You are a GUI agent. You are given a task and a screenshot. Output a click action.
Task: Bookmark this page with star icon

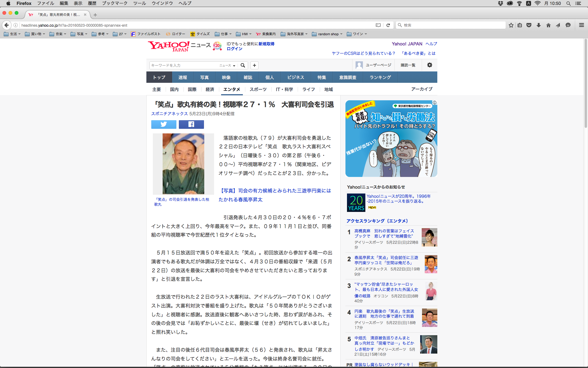click(511, 25)
